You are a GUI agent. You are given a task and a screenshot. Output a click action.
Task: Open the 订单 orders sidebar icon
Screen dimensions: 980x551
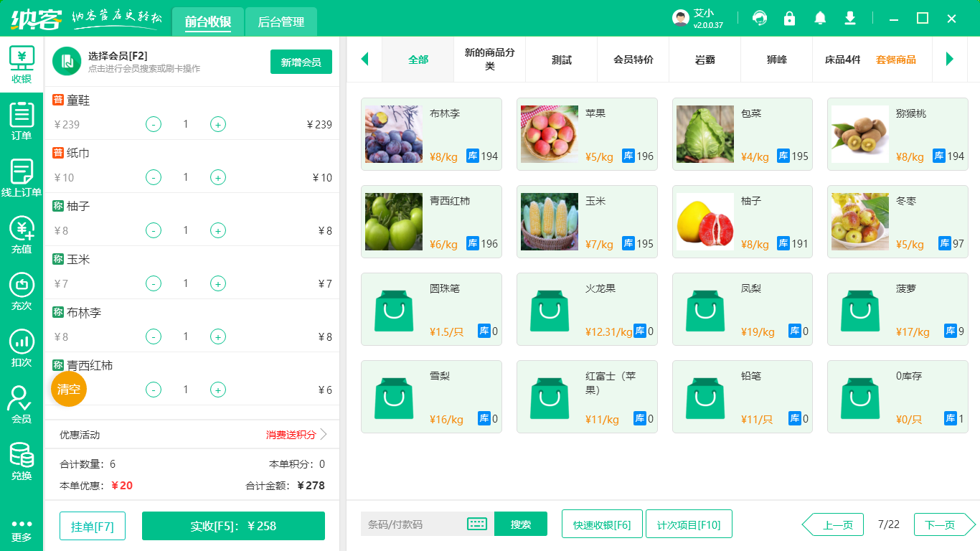click(x=22, y=121)
